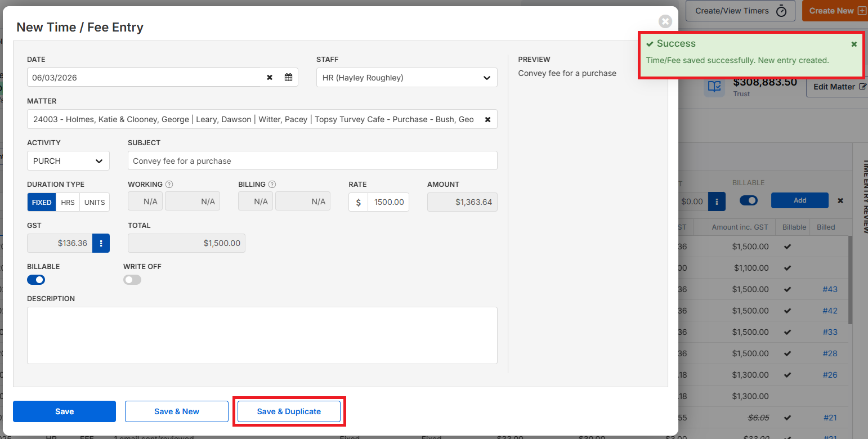Click the Billing help question icon
Image resolution: width=868 pixels, height=439 pixels.
tap(272, 184)
